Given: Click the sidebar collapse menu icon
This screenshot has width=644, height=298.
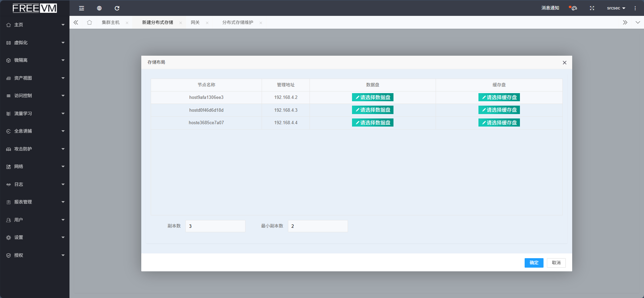Looking at the screenshot, I should (82, 8).
